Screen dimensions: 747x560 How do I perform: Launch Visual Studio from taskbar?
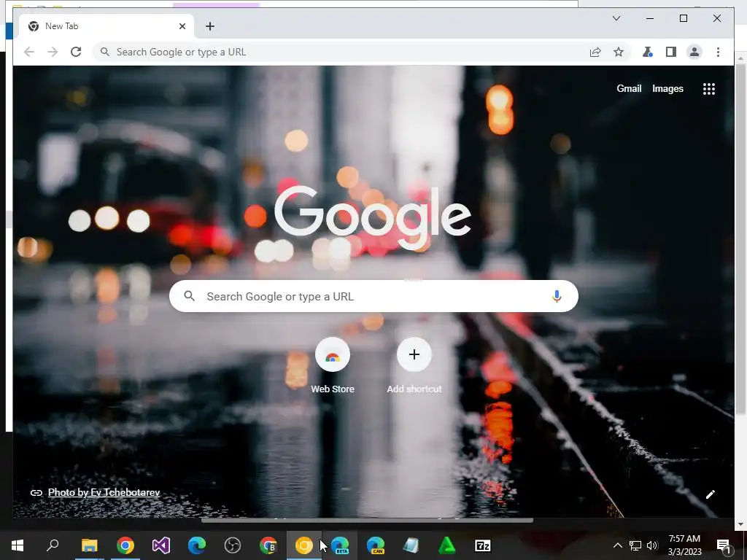click(x=161, y=545)
